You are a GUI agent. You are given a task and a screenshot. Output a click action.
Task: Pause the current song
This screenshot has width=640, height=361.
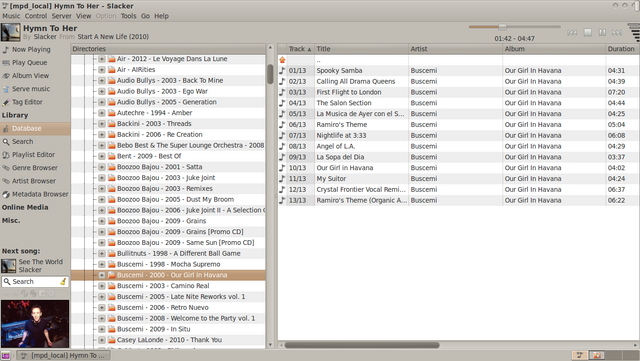tap(602, 32)
